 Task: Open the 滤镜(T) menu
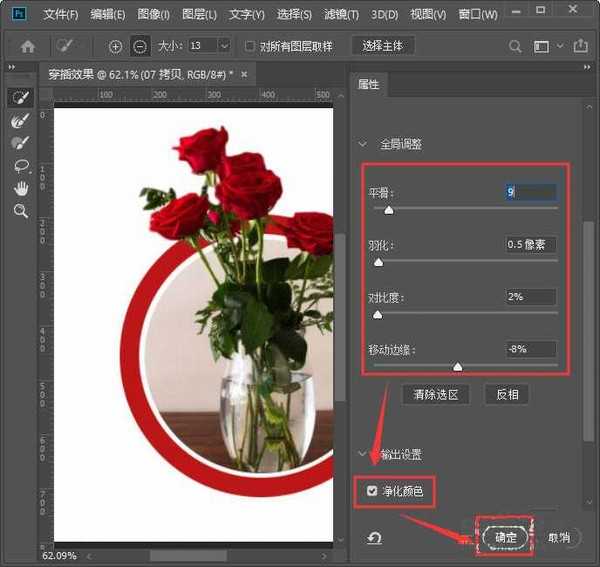(x=343, y=15)
